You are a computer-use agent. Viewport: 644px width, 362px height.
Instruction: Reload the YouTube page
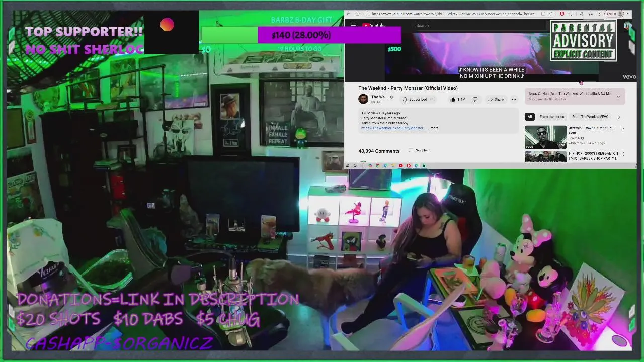click(357, 14)
